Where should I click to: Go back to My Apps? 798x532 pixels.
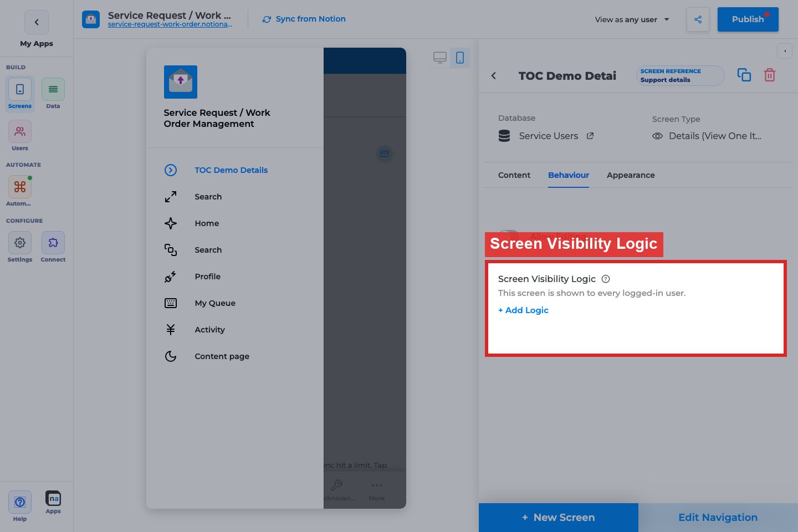(37, 22)
